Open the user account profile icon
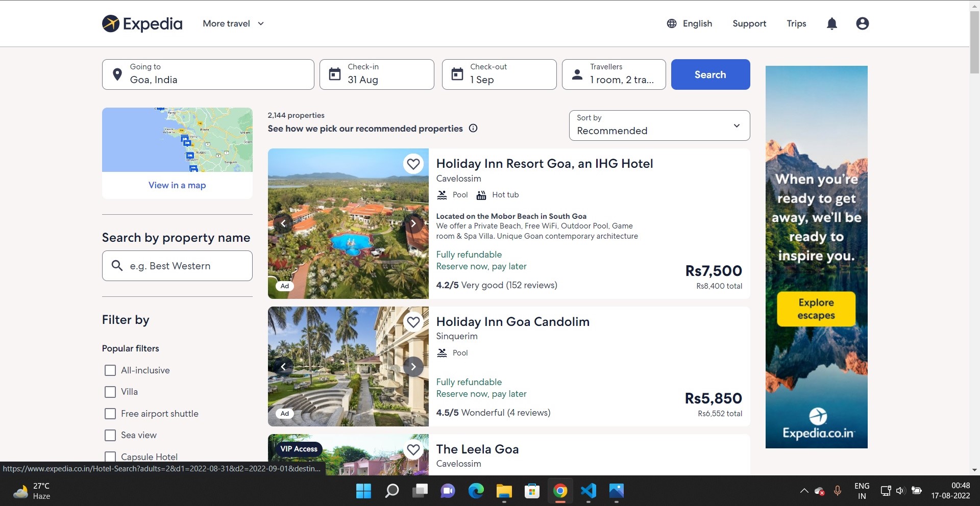Image resolution: width=980 pixels, height=506 pixels. pos(863,23)
